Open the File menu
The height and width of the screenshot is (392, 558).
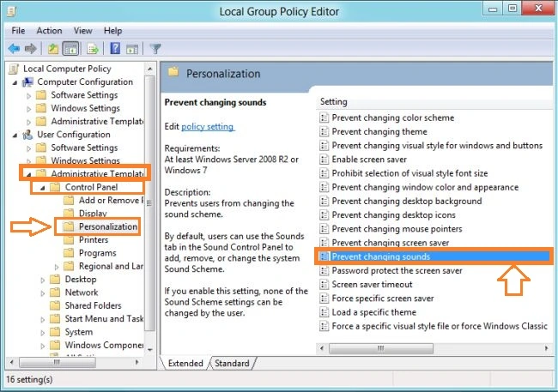[18, 31]
